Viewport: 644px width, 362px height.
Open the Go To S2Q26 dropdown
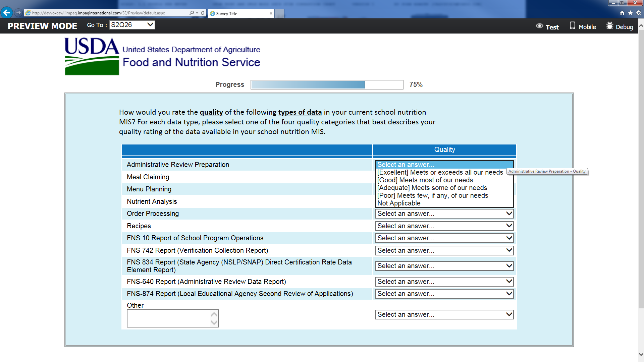[132, 25]
